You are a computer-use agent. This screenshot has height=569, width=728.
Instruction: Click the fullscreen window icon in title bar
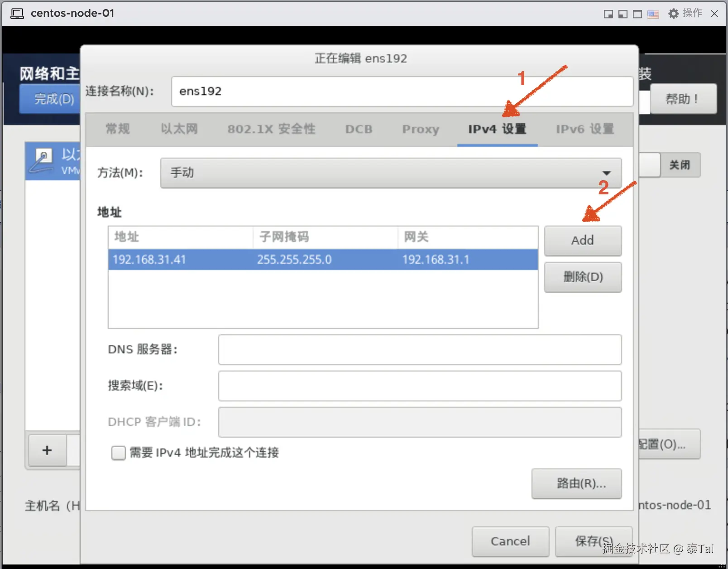tap(637, 14)
